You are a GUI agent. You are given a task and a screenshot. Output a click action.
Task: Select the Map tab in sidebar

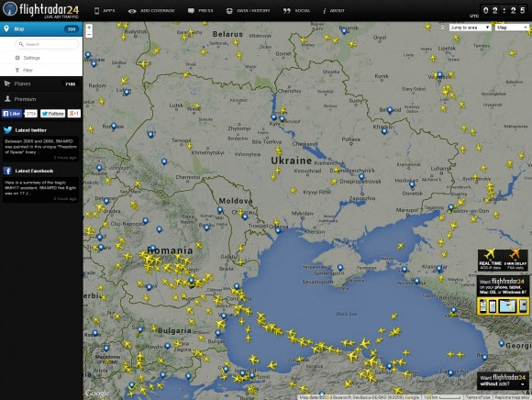point(41,28)
